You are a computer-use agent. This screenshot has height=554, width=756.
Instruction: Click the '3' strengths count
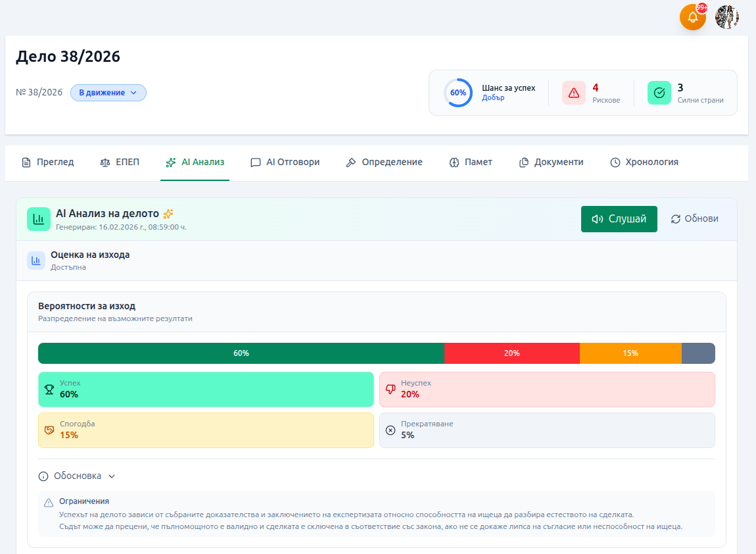coord(680,88)
